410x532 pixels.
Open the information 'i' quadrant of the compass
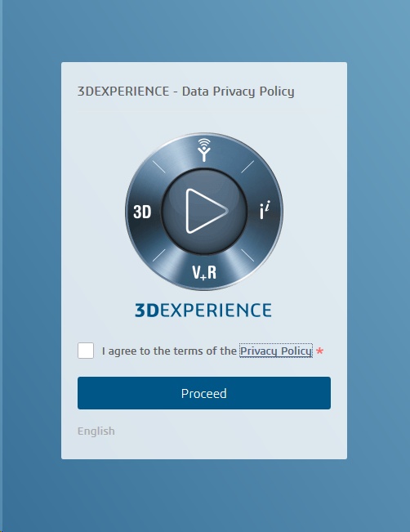[265, 210]
